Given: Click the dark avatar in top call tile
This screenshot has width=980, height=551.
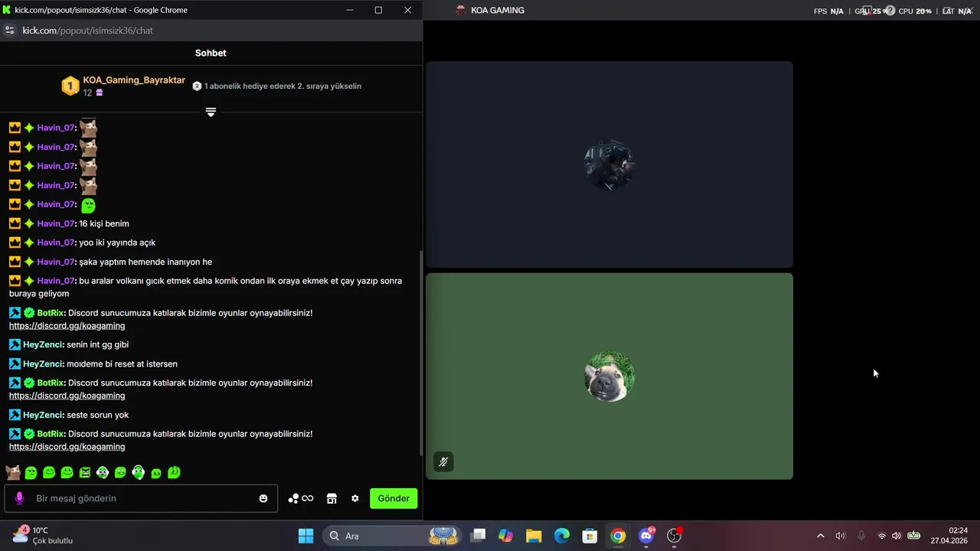Looking at the screenshot, I should pyautogui.click(x=609, y=165).
